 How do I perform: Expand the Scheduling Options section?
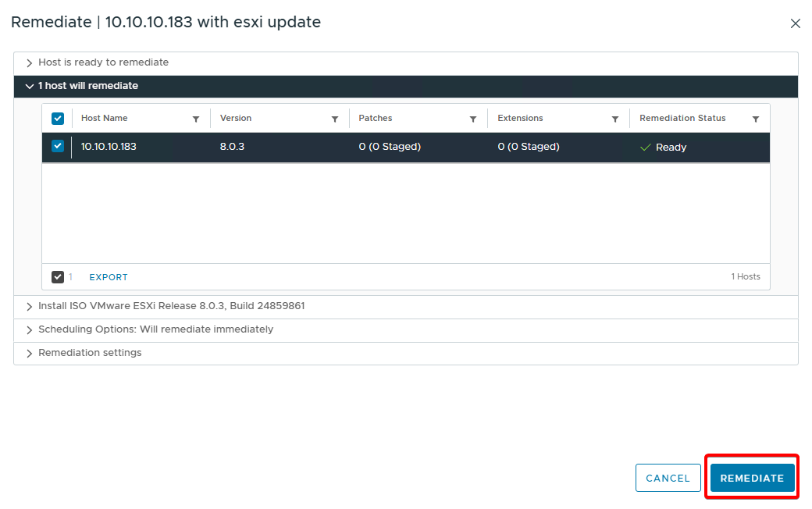(30, 330)
